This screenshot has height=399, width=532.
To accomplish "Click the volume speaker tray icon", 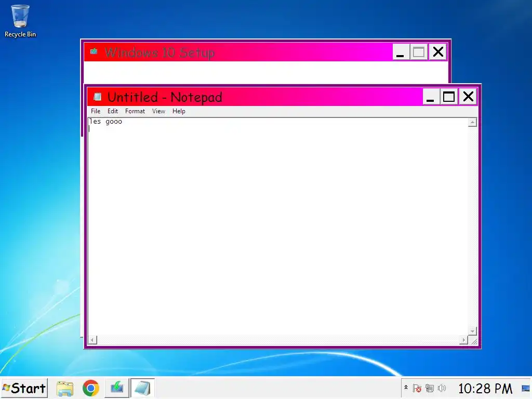I will (442, 388).
